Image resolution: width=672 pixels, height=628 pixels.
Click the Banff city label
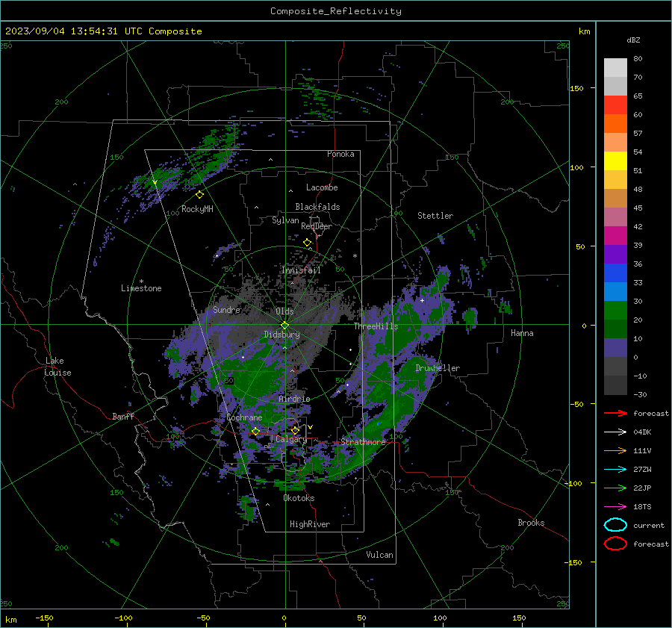[x=123, y=416]
